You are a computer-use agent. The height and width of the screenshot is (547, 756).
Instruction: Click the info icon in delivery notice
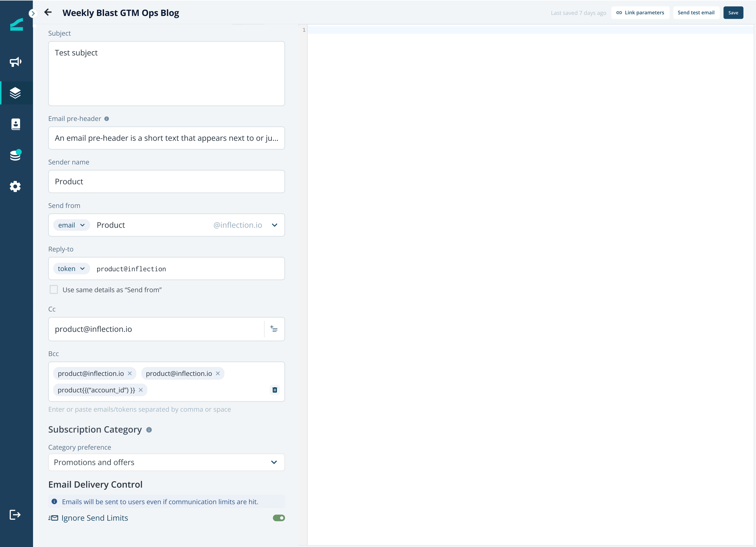54,501
